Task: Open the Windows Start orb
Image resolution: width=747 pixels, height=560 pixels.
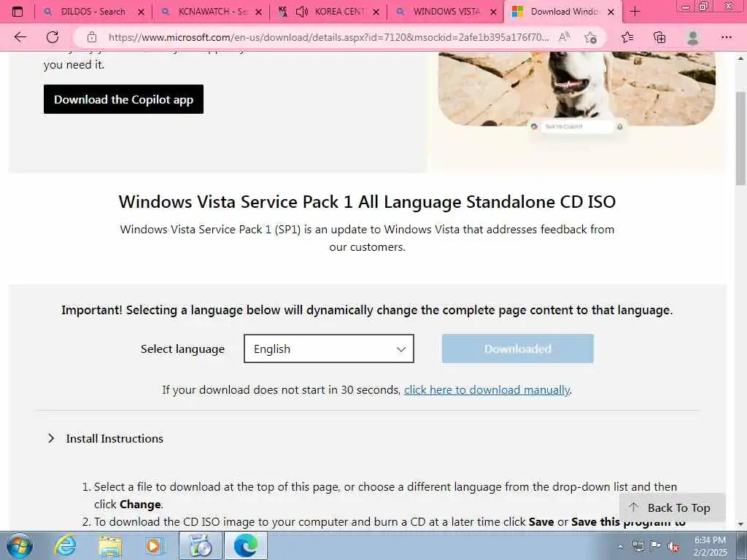Action: pyautogui.click(x=20, y=545)
